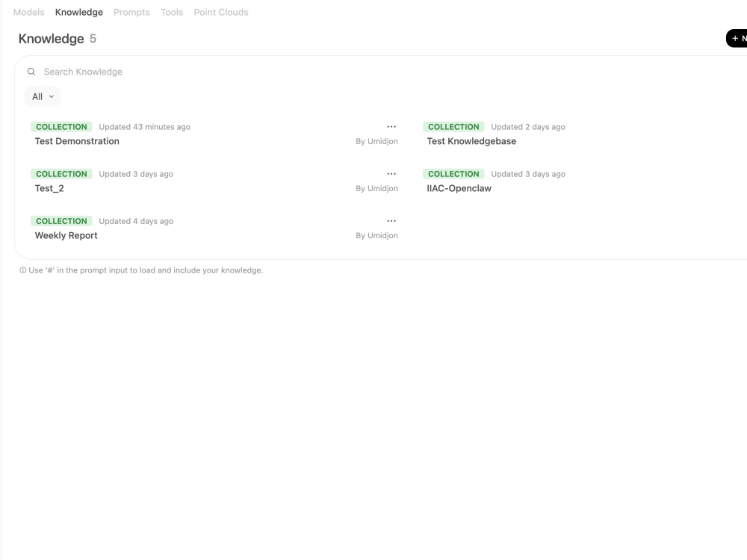Open the All filter dropdown
747x560 pixels.
[43, 96]
